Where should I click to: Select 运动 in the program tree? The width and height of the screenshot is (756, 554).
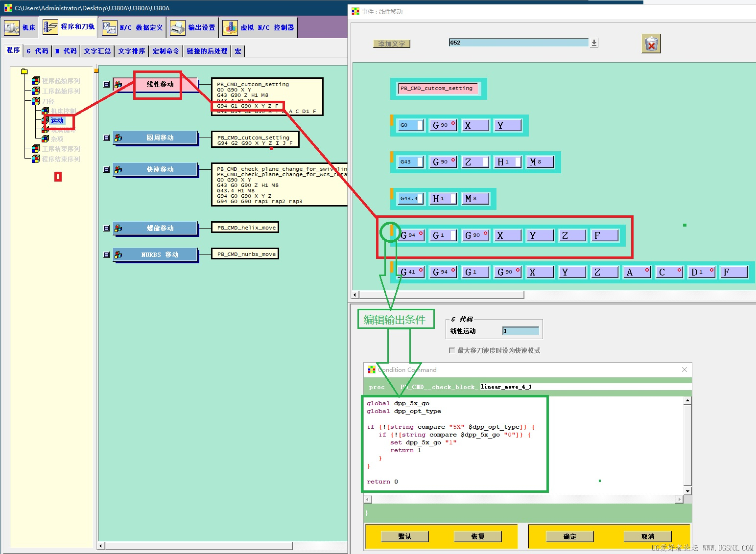pos(57,120)
